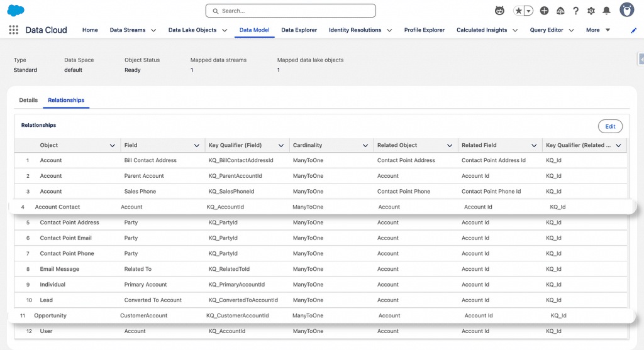The image size is (644, 350).
Task: Go to the Data Explorer tab
Action: (299, 30)
